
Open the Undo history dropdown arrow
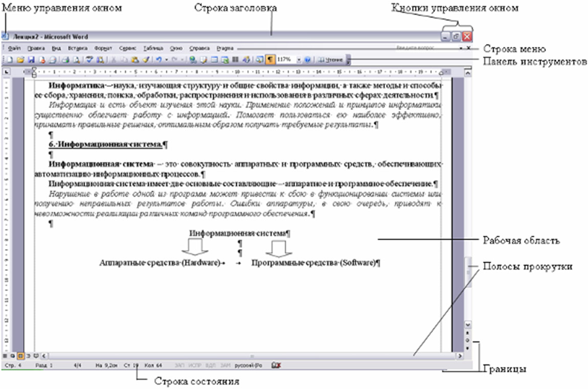pyautogui.click(x=167, y=60)
